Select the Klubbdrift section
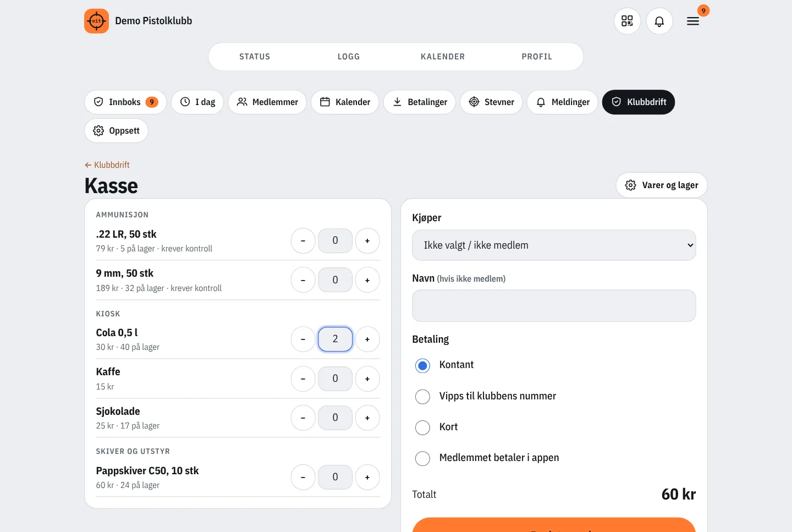The image size is (792, 532). pyautogui.click(x=639, y=102)
